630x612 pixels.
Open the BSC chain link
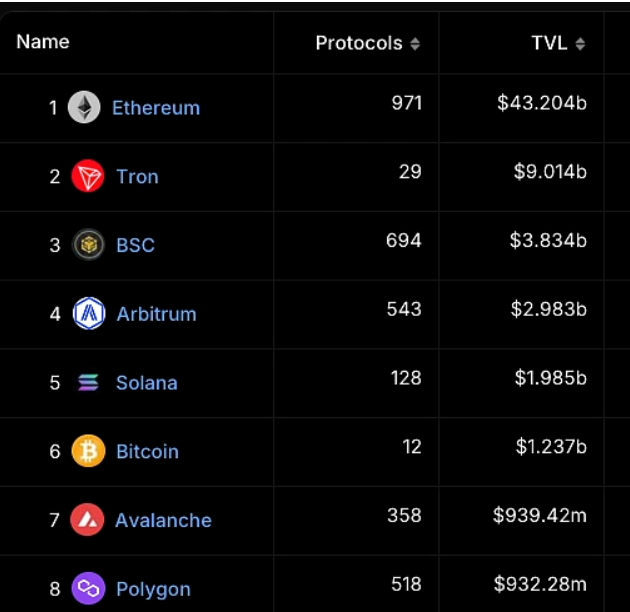pyautogui.click(x=135, y=245)
